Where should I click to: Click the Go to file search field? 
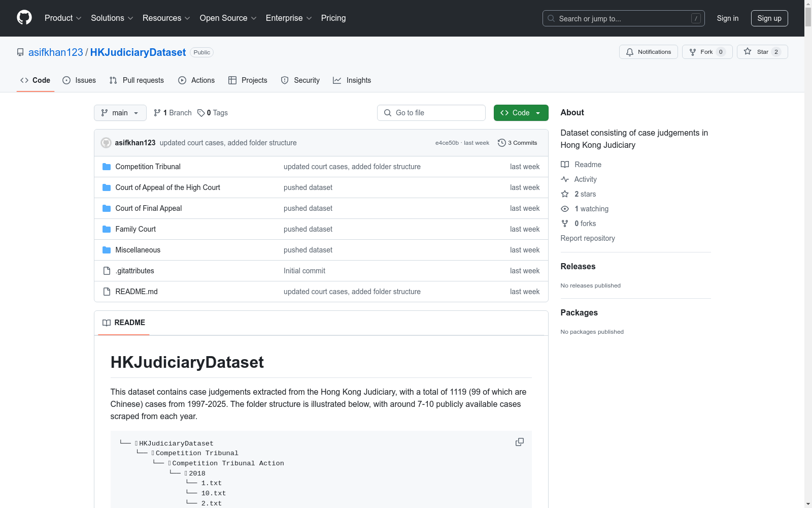tap(431, 113)
